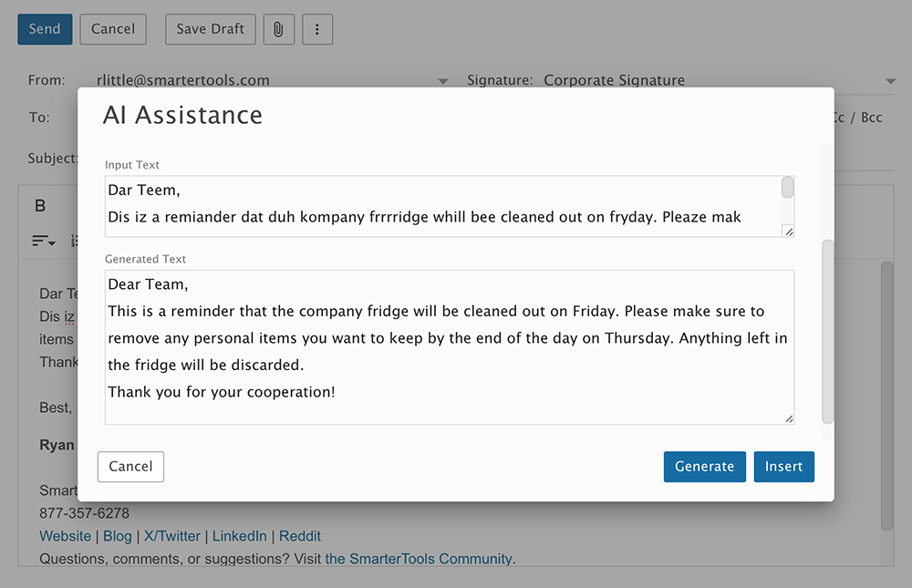Image resolution: width=912 pixels, height=588 pixels.
Task: Open the SmarterTools Community link
Action: 419,558
